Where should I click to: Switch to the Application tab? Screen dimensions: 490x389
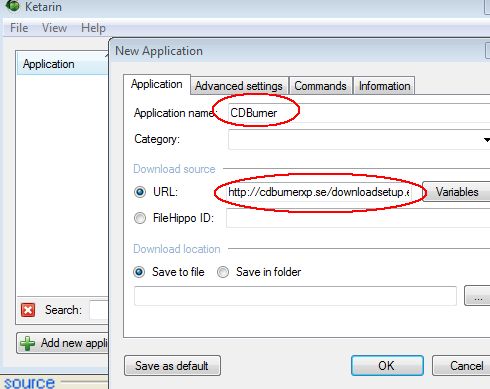click(x=157, y=84)
